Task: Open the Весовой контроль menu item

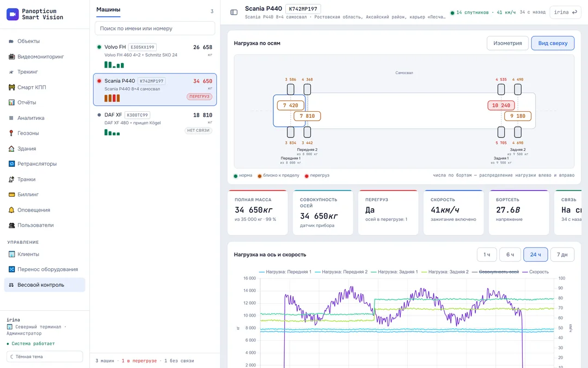Action: point(45,285)
